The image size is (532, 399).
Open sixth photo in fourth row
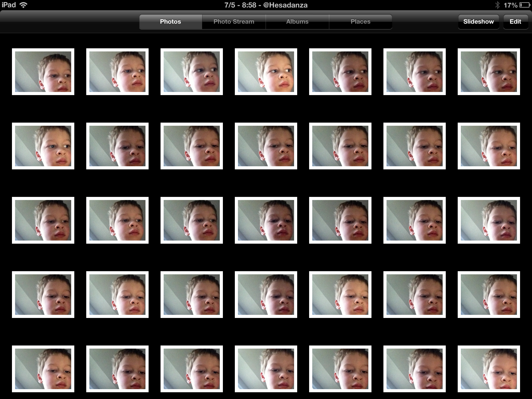(x=414, y=295)
